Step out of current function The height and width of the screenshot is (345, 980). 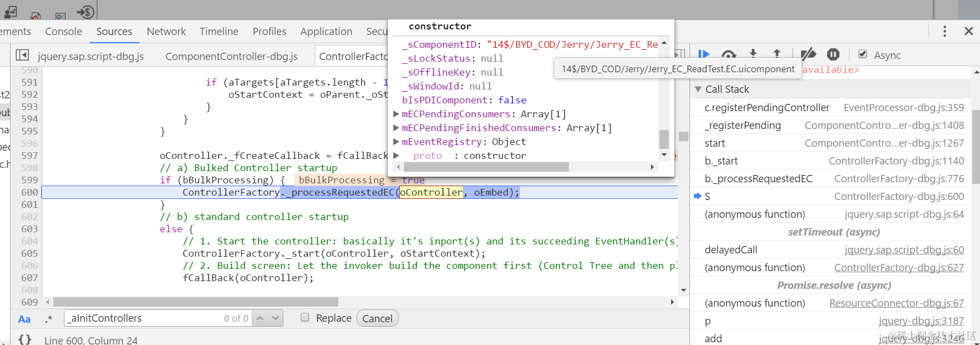[777, 54]
